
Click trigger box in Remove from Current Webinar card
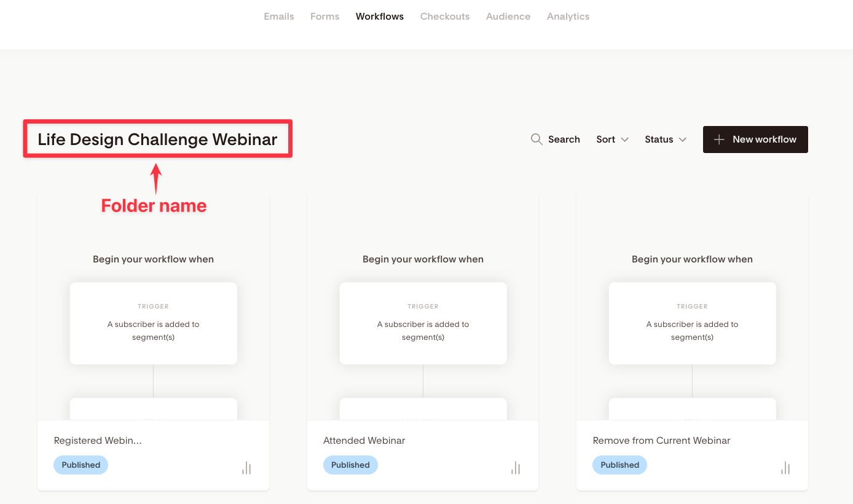click(x=692, y=323)
